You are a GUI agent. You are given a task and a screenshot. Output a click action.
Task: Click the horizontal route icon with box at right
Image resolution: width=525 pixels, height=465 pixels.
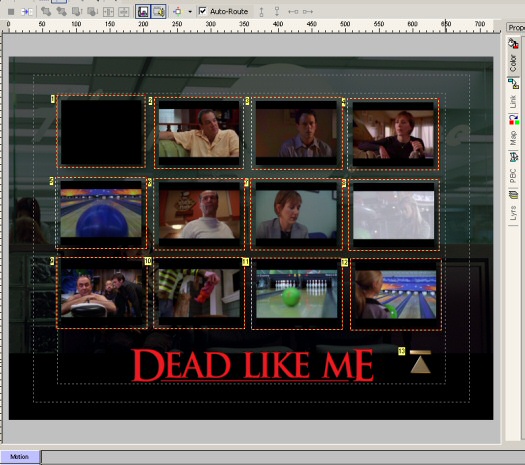(293, 12)
